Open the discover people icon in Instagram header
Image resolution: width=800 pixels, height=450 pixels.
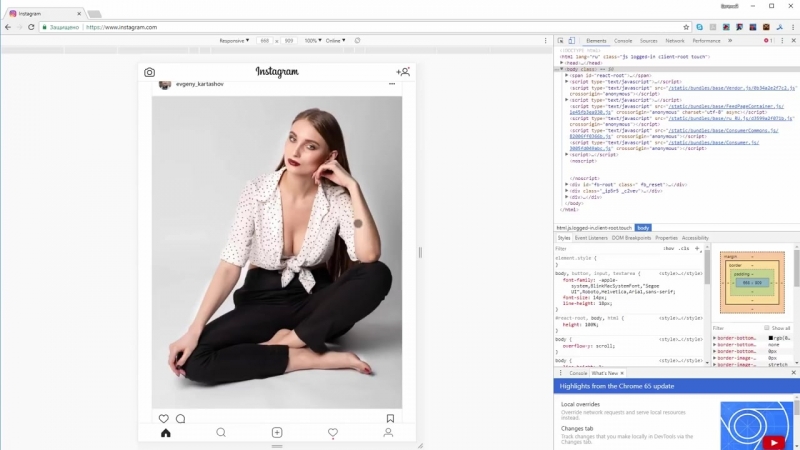tap(403, 72)
